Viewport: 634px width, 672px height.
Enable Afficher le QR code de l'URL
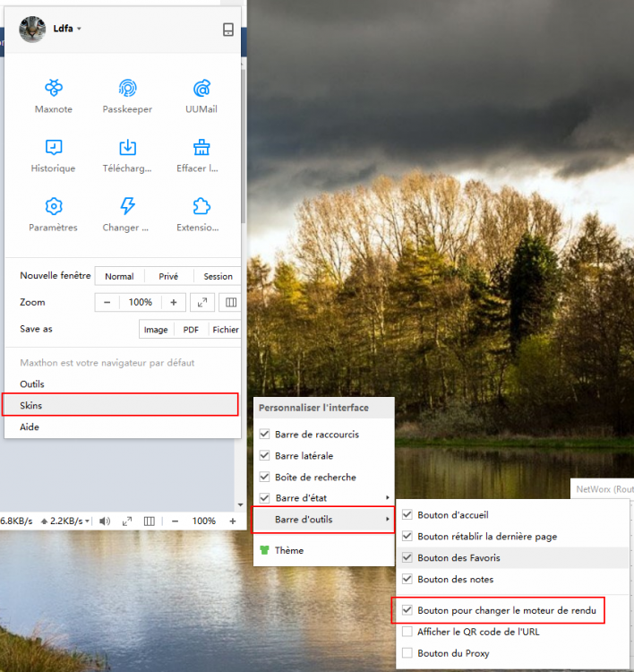[407, 632]
